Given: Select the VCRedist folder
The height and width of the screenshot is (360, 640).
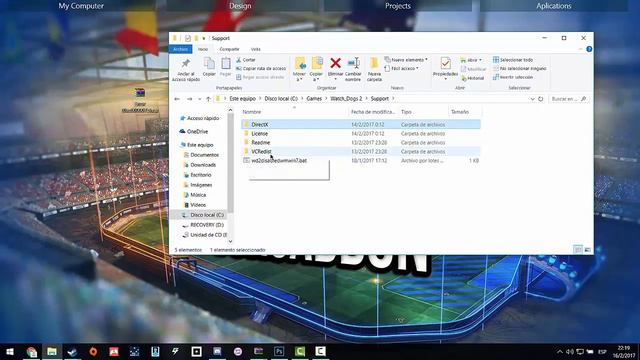Looking at the screenshot, I should point(361,151).
